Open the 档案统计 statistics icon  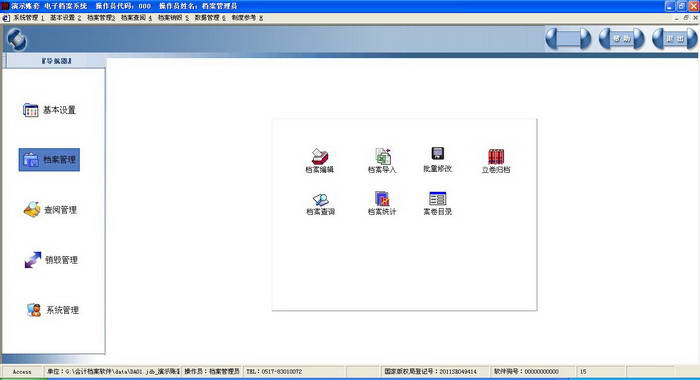click(382, 204)
